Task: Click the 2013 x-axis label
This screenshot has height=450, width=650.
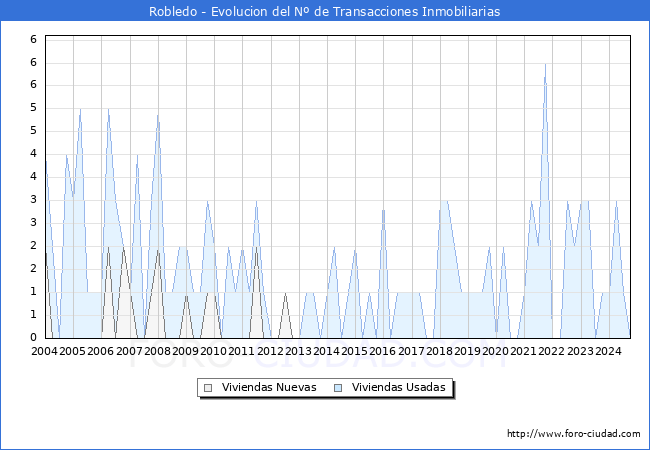Action: [298, 351]
